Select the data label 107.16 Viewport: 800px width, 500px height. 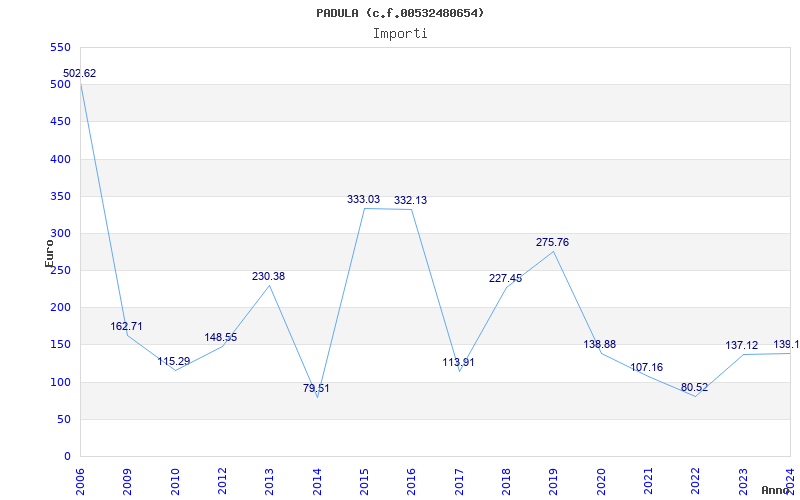click(646, 367)
